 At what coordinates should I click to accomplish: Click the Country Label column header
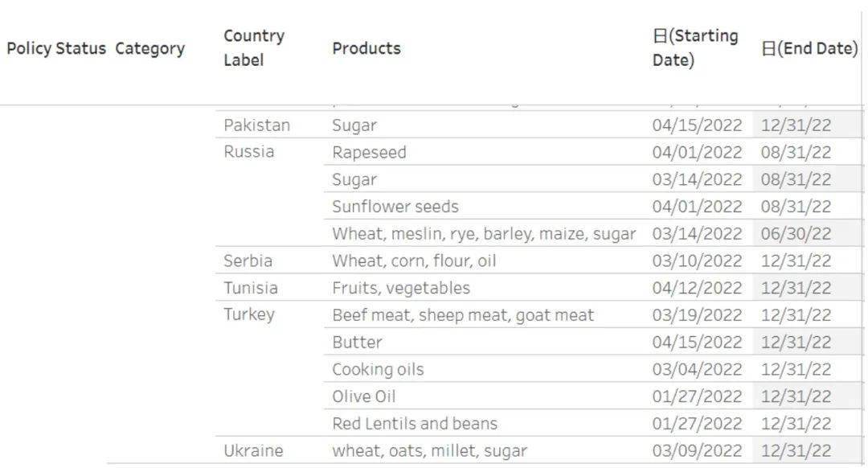[x=254, y=47]
